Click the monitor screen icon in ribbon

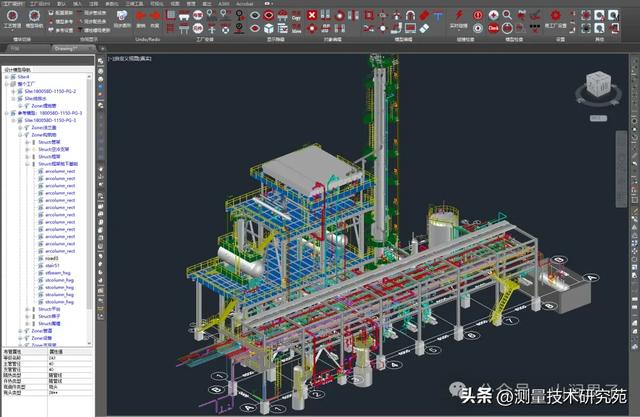coord(410,28)
